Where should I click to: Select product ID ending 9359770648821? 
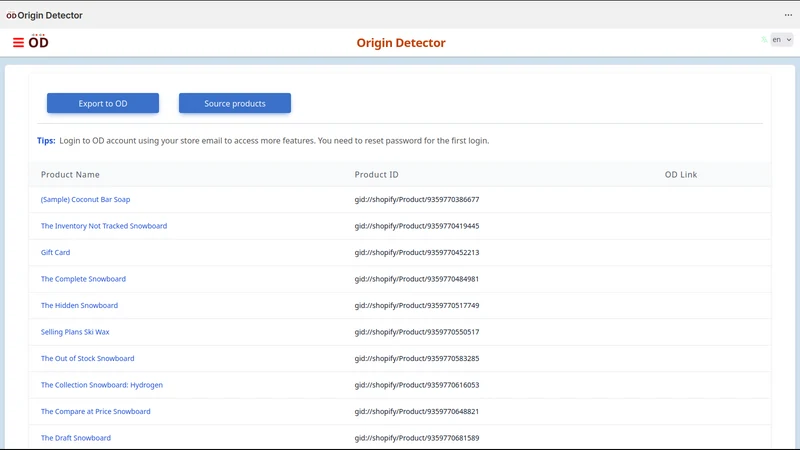point(417,412)
